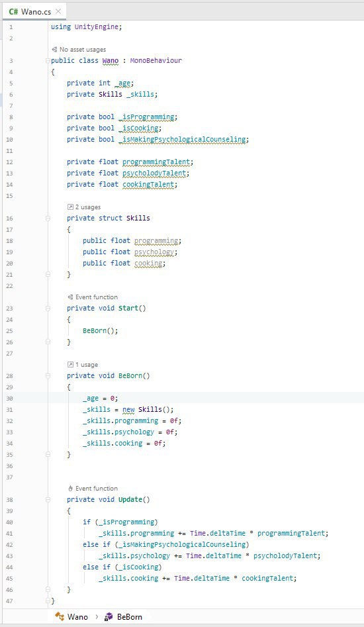Viewport: 364px width, 627px height.
Task: Click the C# file icon on tab
Action: click(x=14, y=12)
